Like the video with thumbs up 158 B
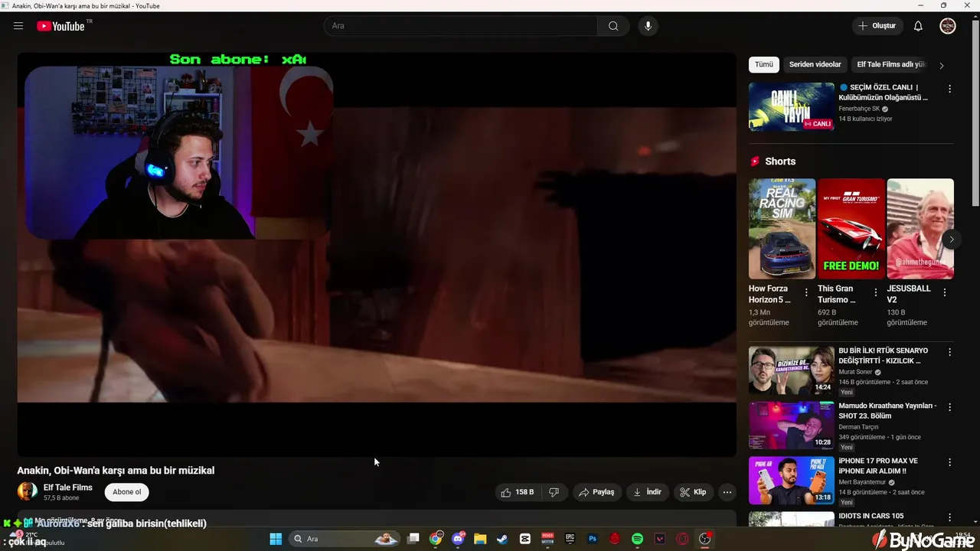This screenshot has height=551, width=980. pos(518,492)
